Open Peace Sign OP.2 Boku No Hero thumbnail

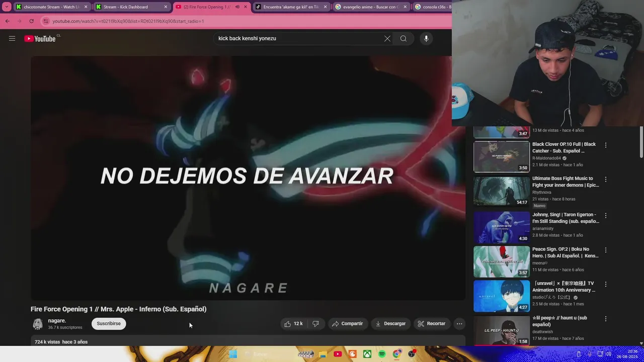502,261
